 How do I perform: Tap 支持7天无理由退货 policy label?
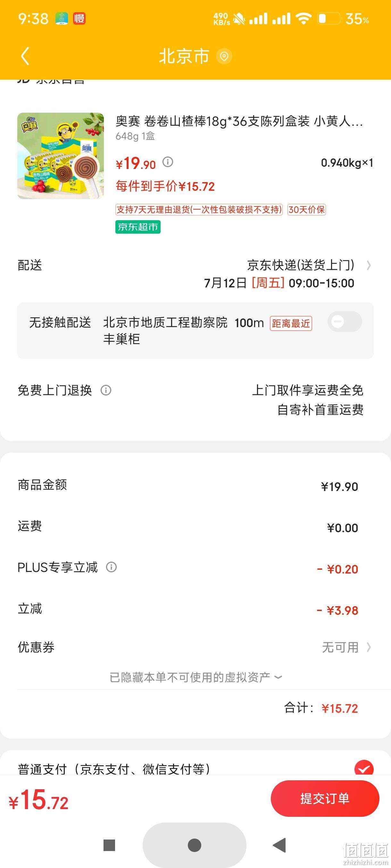pos(199,210)
